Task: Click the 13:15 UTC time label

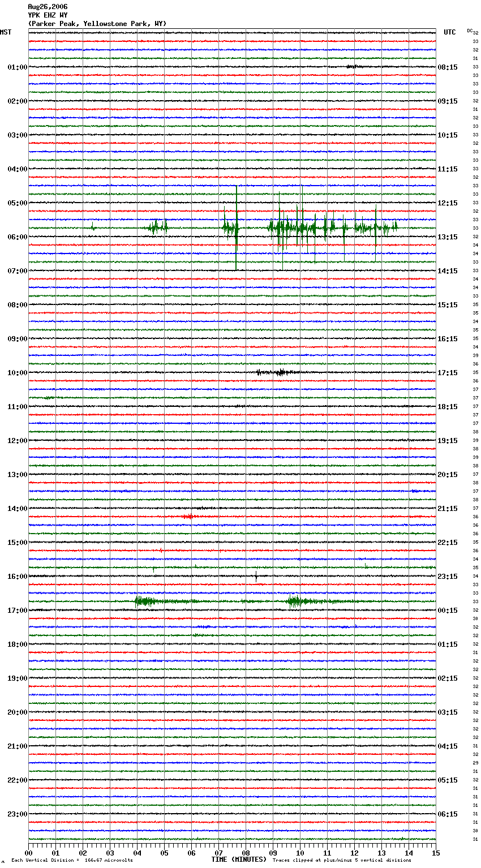Action: point(448,237)
